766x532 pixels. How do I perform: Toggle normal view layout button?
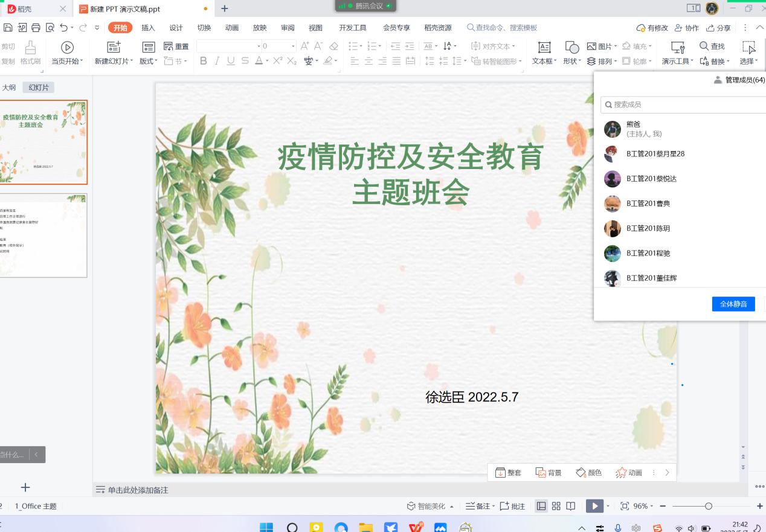pyautogui.click(x=541, y=506)
